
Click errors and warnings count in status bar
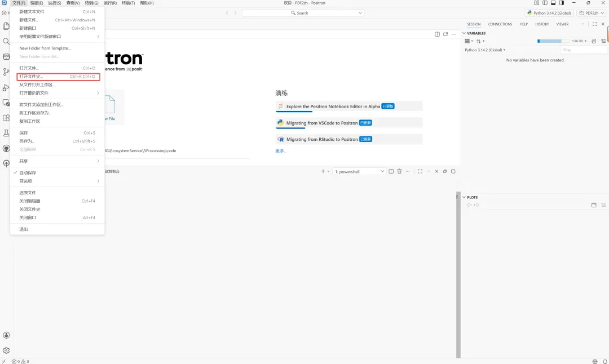click(20, 361)
